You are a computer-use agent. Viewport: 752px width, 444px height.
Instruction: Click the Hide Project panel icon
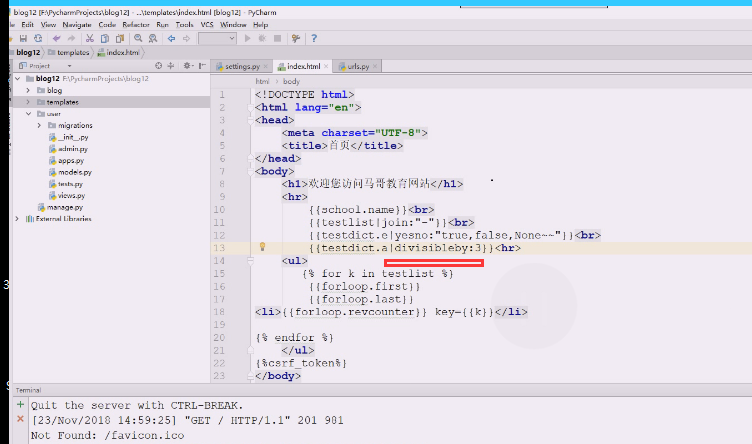tap(202, 66)
